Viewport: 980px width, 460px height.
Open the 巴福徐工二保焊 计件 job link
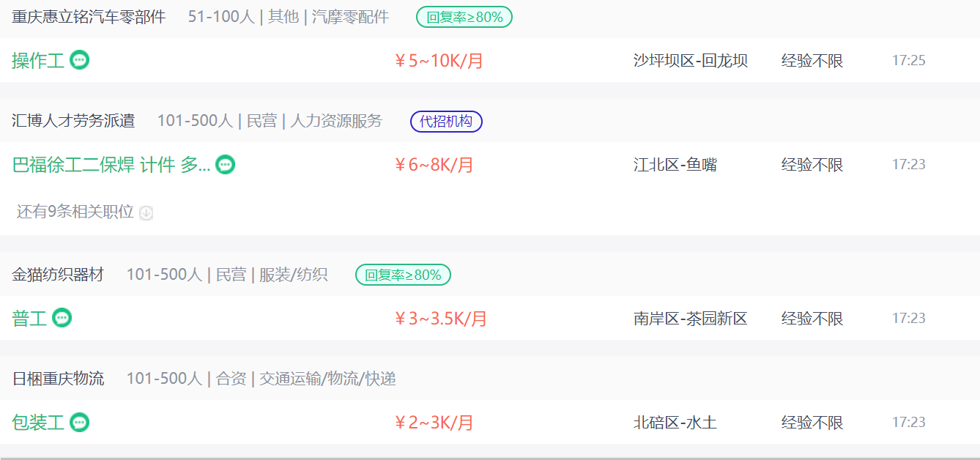point(111,165)
